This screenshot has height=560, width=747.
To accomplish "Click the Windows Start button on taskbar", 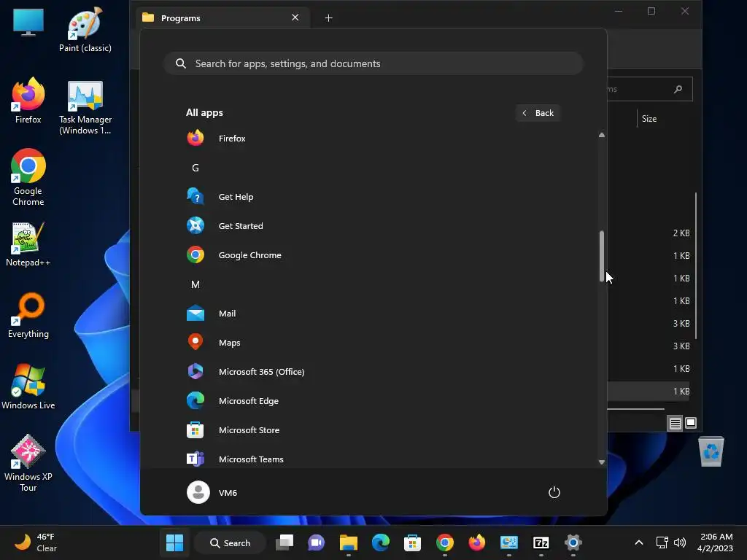I will [174, 542].
